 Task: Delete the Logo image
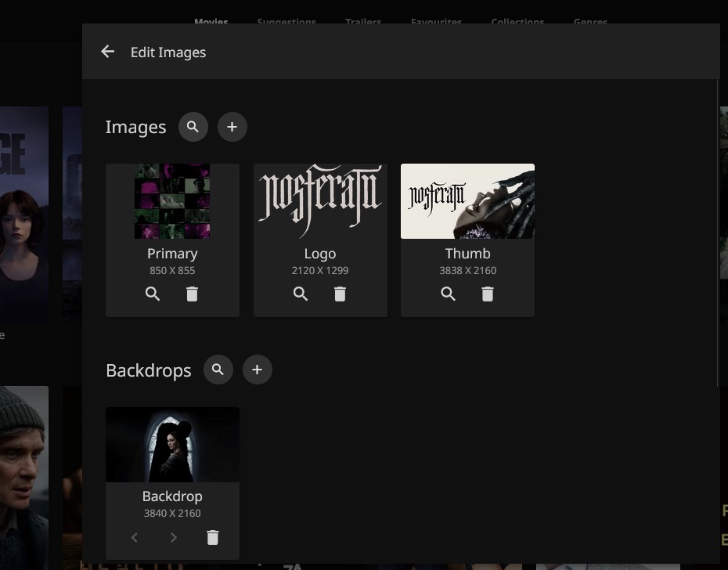pos(340,294)
